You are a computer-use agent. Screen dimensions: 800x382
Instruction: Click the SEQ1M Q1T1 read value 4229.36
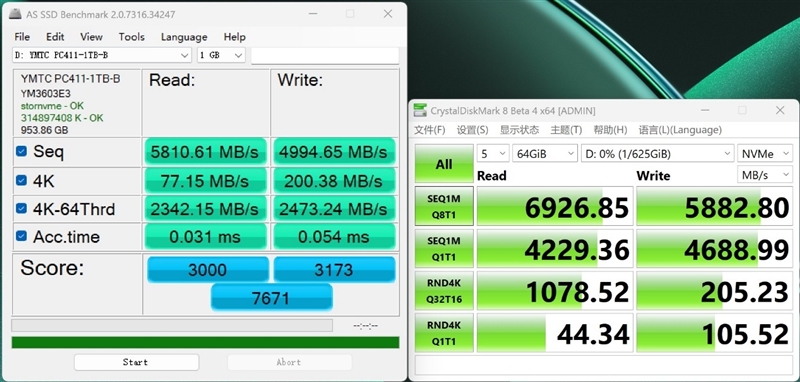555,248
